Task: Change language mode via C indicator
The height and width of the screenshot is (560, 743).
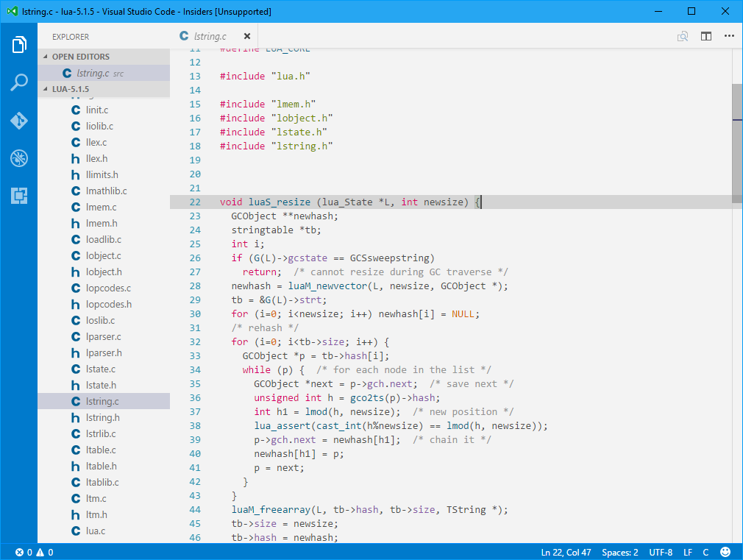Action: tap(705, 553)
